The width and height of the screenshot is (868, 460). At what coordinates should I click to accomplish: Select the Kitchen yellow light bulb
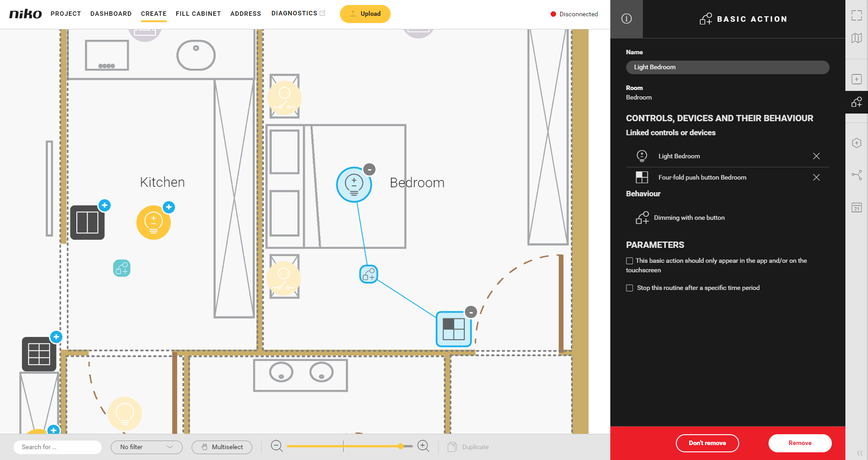(x=153, y=223)
